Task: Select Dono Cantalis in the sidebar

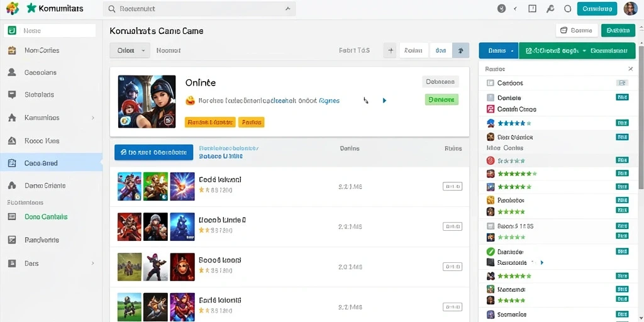Action: tap(46, 216)
